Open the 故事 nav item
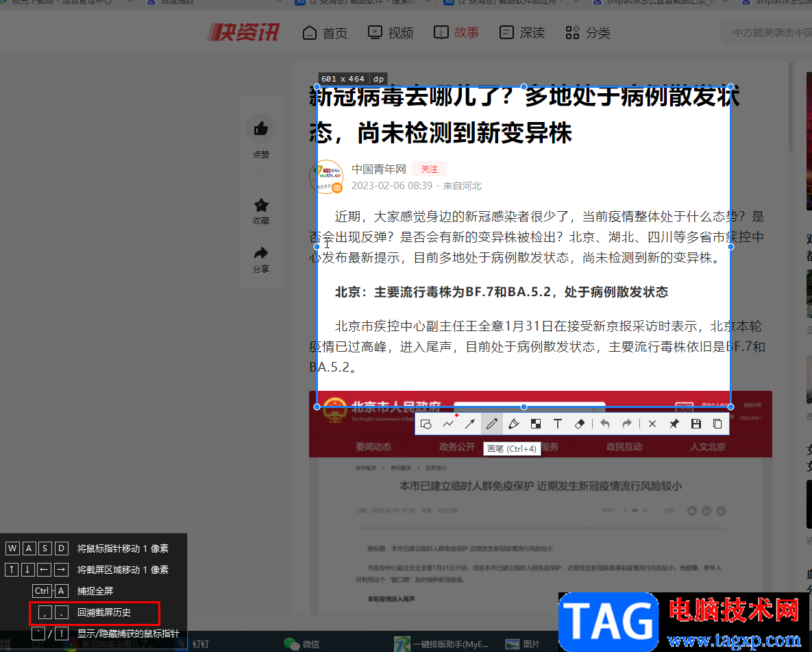Image resolution: width=812 pixels, height=652 pixels. [x=456, y=33]
